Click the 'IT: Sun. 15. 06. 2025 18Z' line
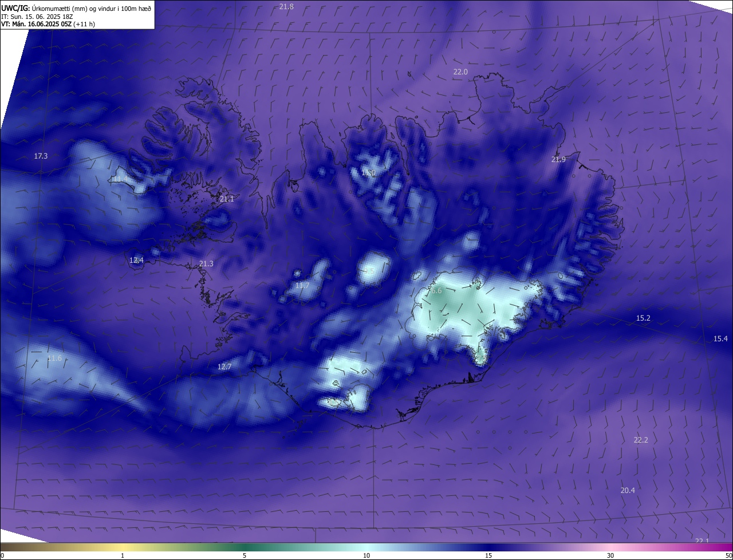 click(x=38, y=17)
